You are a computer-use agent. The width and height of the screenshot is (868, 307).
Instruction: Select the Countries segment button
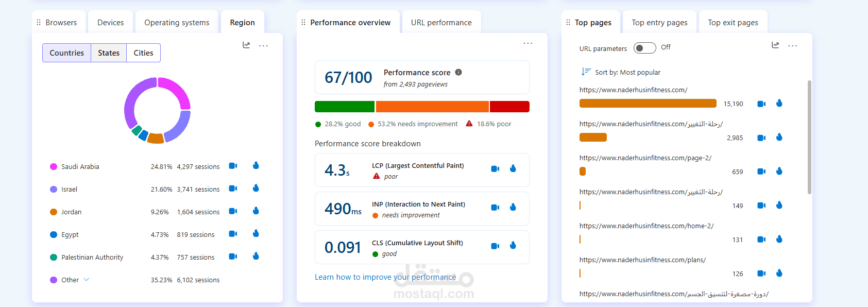coord(66,53)
